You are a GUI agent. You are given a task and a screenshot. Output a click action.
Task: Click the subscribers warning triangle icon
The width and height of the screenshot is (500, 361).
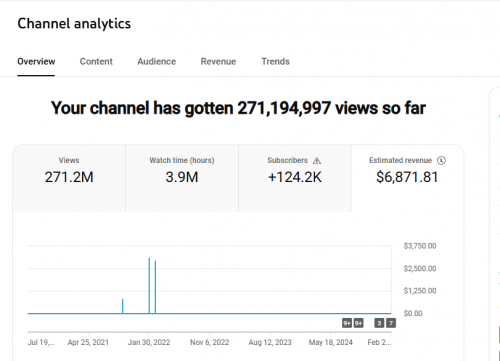pos(317,161)
